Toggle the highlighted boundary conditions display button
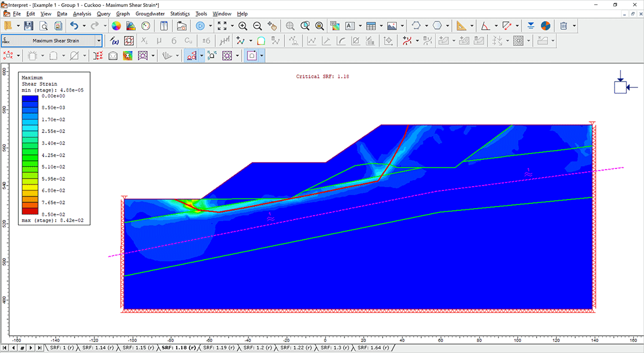Screen dimensions: 644x353 point(191,55)
